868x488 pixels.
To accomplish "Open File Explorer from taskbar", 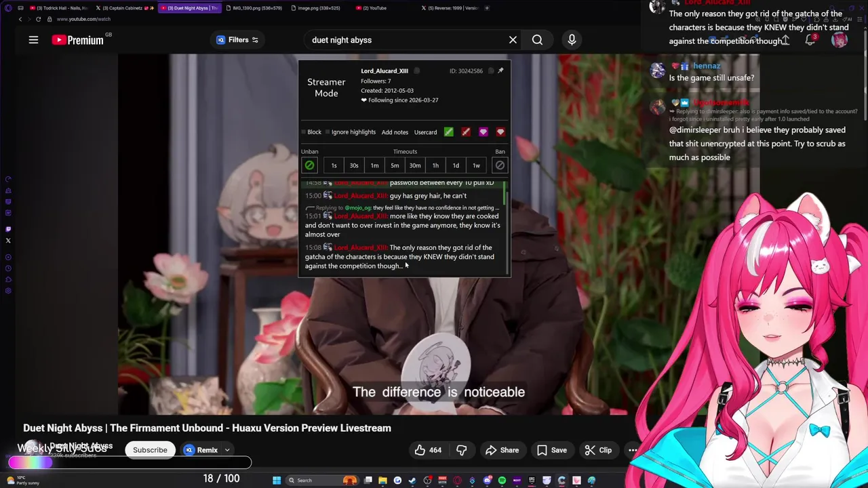I will click(x=382, y=481).
